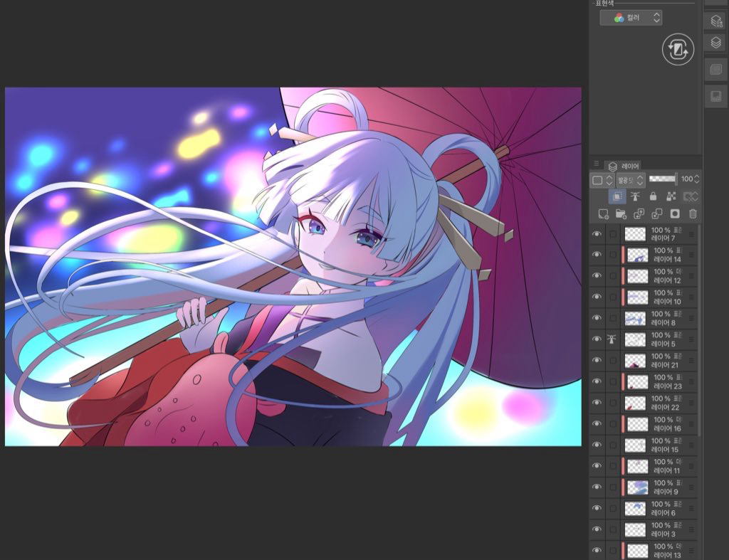Screen dimensions: 729x560
Task: Select layer 14 in the list
Action: pos(666,255)
